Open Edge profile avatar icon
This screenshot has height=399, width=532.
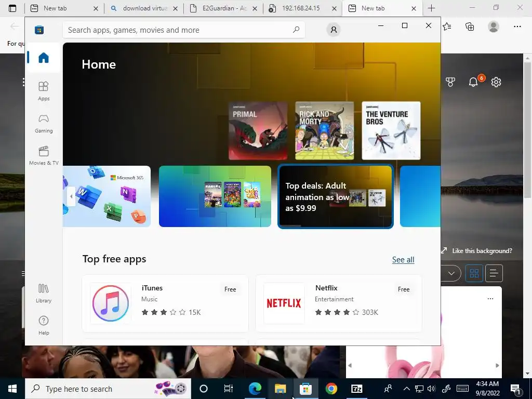coord(494,26)
